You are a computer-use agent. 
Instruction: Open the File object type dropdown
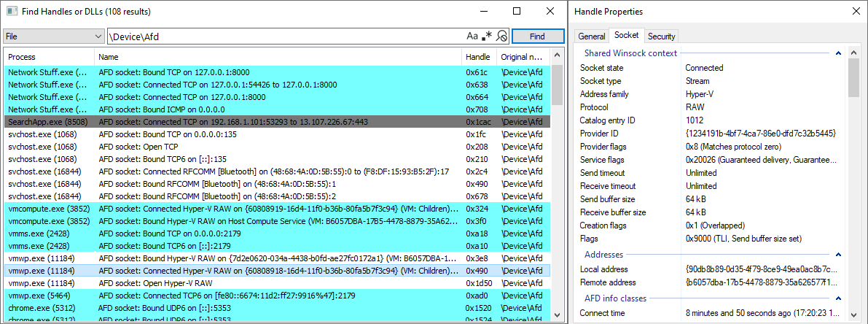54,36
